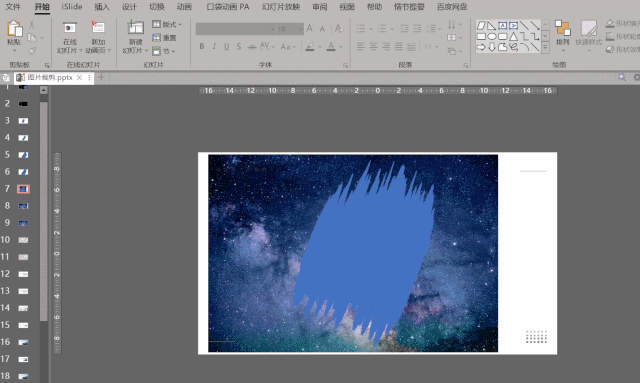
Task: Click 新加动画页 add animation page
Action: click(x=98, y=37)
